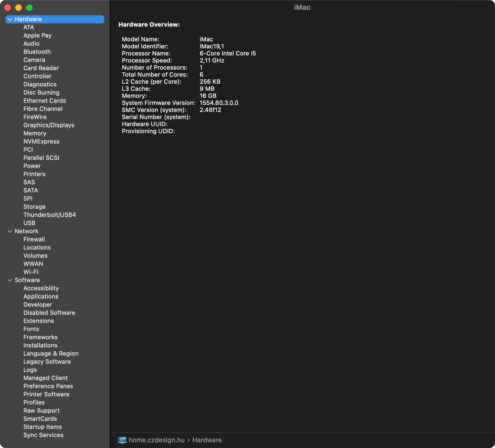This screenshot has width=495, height=448.
Task: Open the PCI entry
Action: [28, 150]
